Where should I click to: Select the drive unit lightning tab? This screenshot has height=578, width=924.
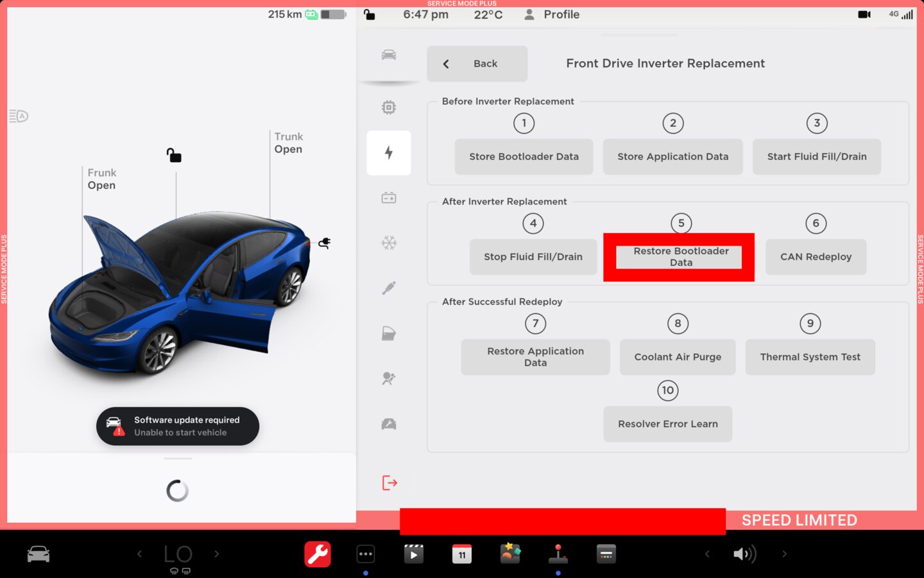(389, 153)
